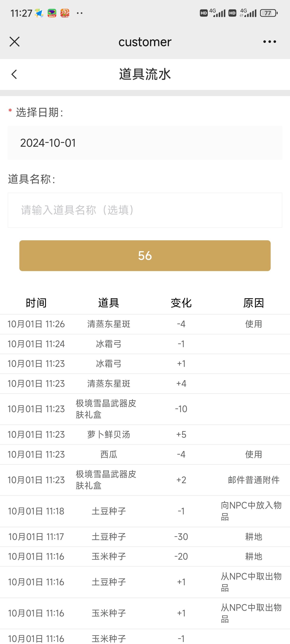Select the 11:26 清蒸东星斑 row
The image size is (290, 644).
pyautogui.click(x=145, y=324)
